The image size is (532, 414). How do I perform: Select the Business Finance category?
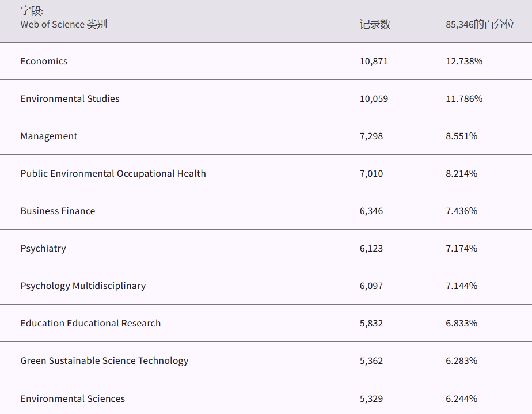58,211
